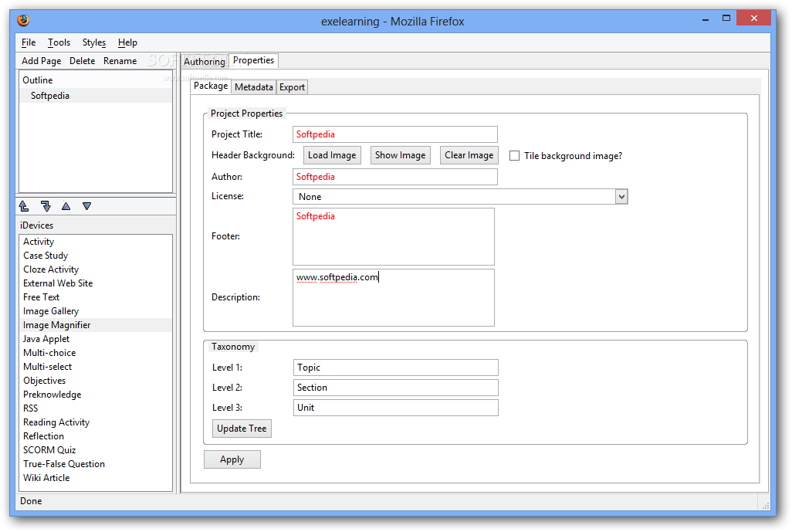
Task: Open the File menu
Action: coord(29,42)
